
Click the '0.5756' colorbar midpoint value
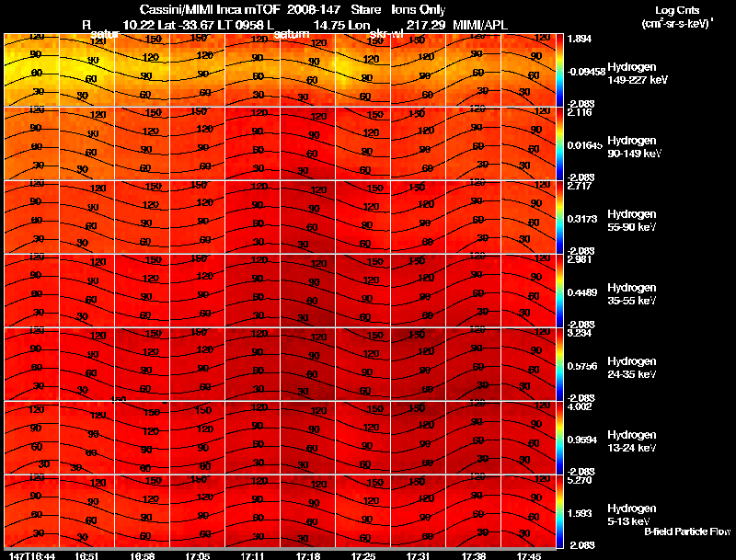tap(582, 366)
